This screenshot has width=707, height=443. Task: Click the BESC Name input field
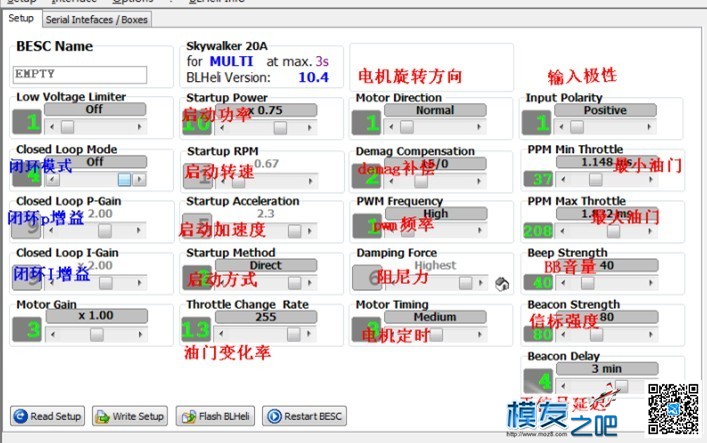(80, 74)
